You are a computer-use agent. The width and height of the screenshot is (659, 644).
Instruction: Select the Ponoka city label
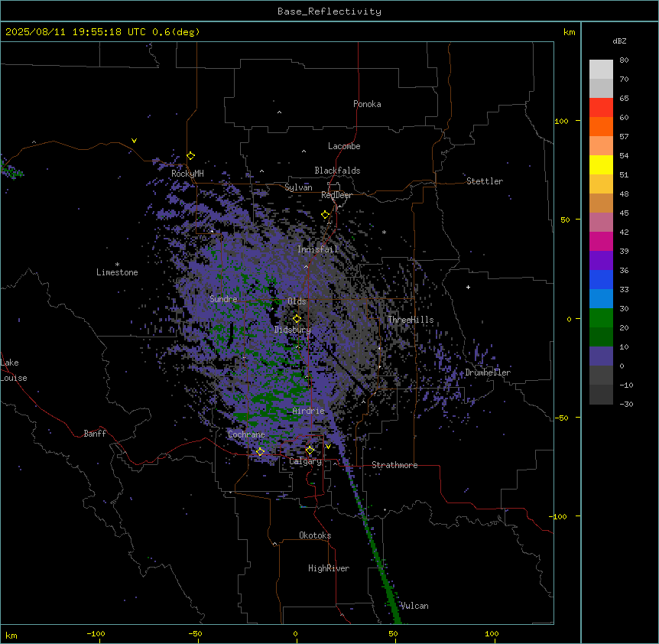(367, 104)
